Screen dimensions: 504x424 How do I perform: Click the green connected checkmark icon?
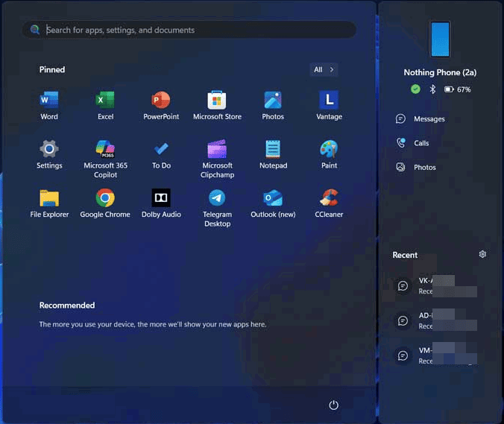point(415,89)
